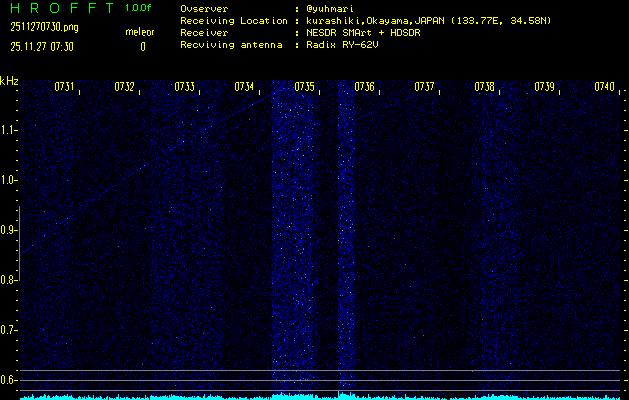Click the Receiving antenna label
This screenshot has width=629, height=400.
(231, 45)
